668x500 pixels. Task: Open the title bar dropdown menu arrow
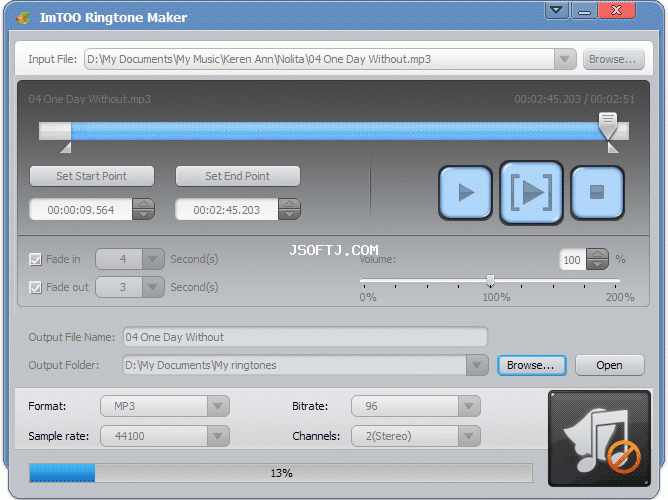pyautogui.click(x=556, y=10)
